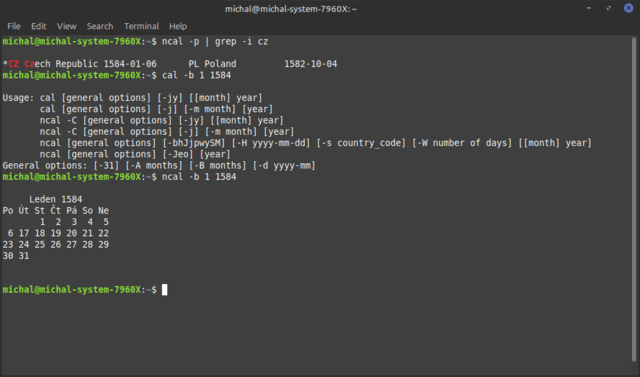The image size is (640, 377).
Task: Click the 'General options:' line label
Action: 45,166
